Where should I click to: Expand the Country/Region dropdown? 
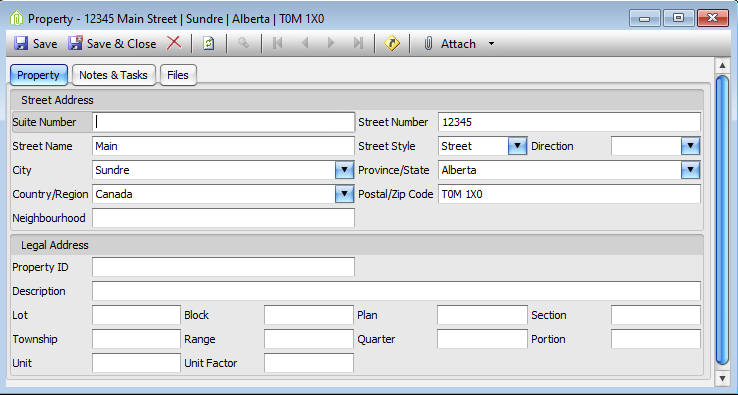pyautogui.click(x=345, y=194)
